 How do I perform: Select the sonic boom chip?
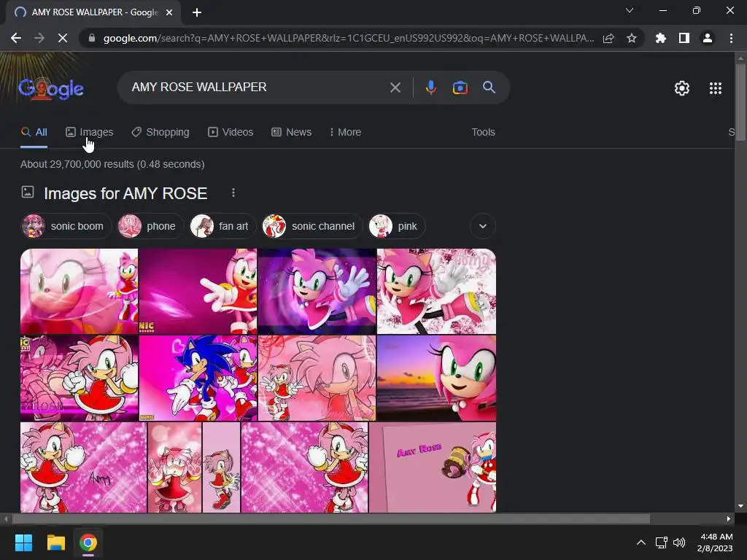(x=66, y=226)
